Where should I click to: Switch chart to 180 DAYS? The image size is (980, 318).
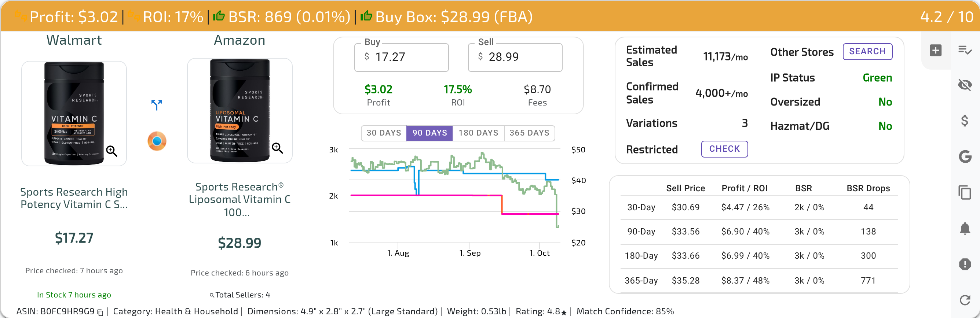pos(478,133)
